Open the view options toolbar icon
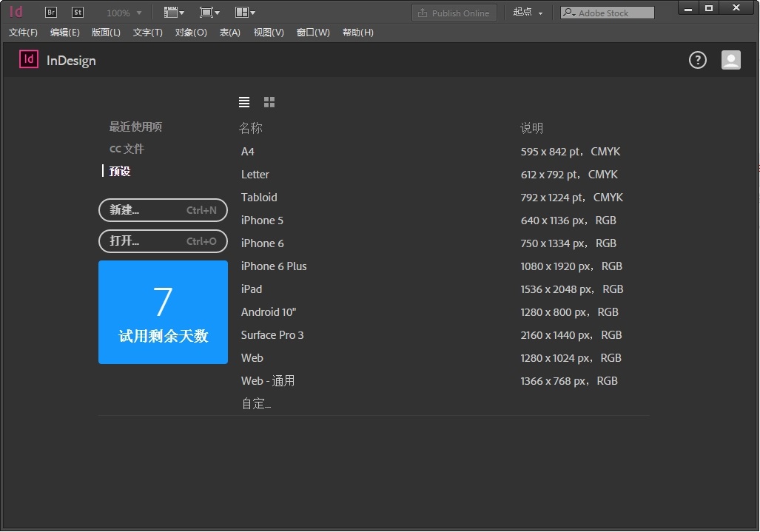Screen dimensions: 760x532 click(x=174, y=13)
